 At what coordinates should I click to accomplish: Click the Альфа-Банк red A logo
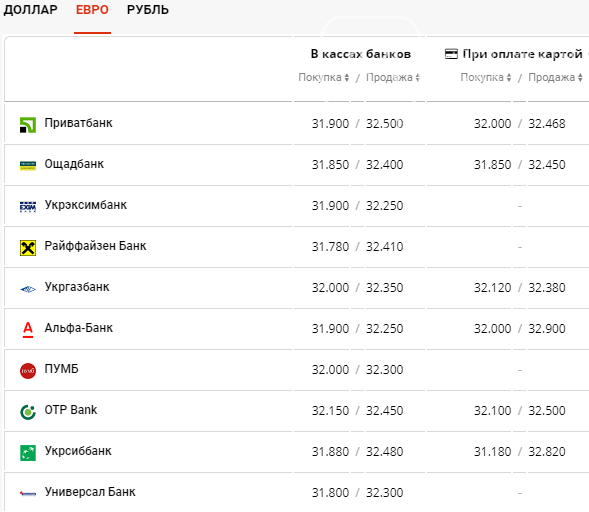tap(28, 330)
